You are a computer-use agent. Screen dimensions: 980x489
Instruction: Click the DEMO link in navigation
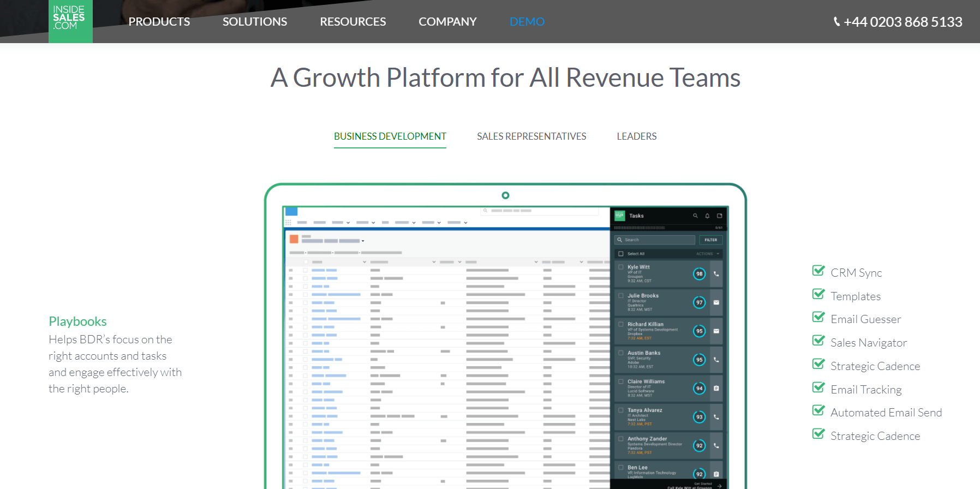click(527, 22)
